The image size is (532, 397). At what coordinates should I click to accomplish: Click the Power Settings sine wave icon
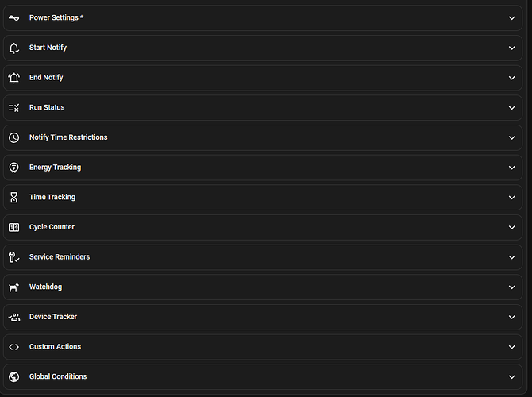13,17
